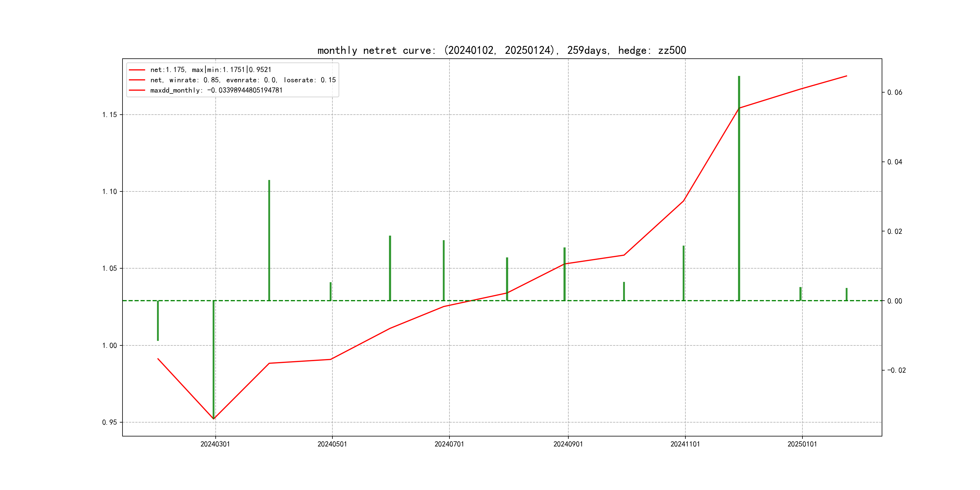Viewport: 980px width, 490px height.
Task: Click the 20250101 x-axis date label
Action: click(x=802, y=444)
